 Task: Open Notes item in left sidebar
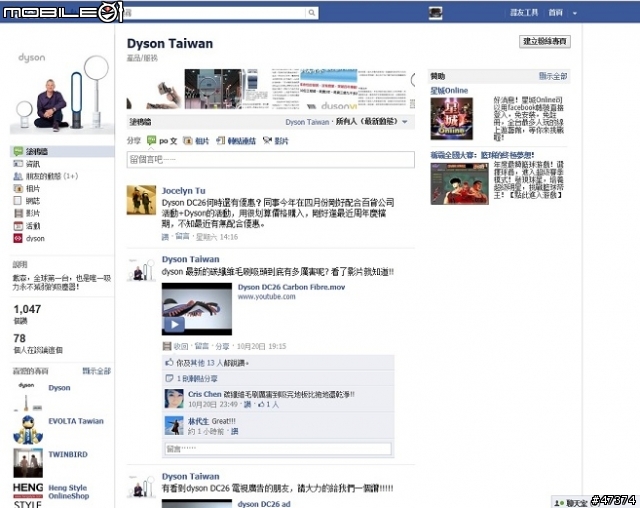(33, 201)
